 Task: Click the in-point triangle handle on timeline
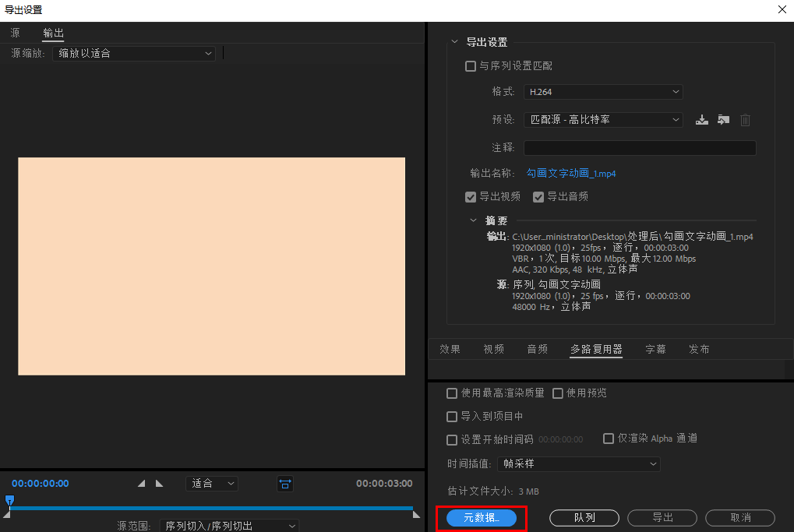pyautogui.click(x=6, y=514)
